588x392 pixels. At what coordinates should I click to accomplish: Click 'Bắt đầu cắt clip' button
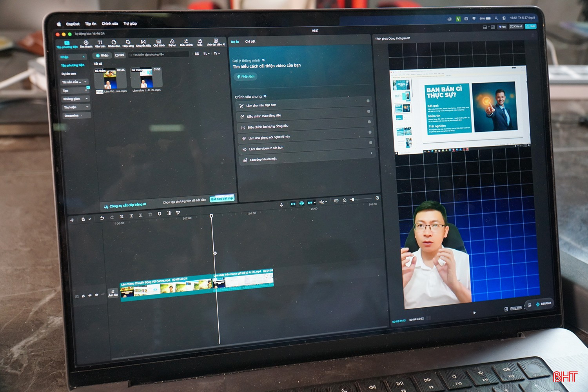[222, 199]
